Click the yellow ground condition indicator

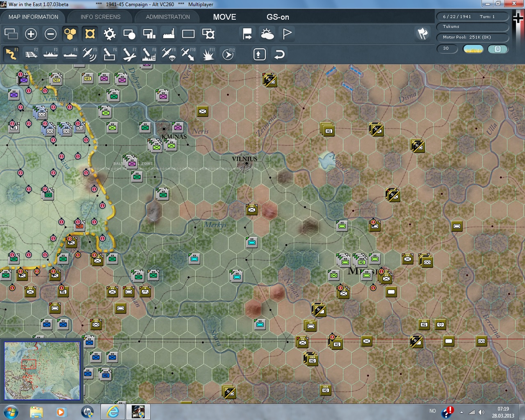pos(473,49)
